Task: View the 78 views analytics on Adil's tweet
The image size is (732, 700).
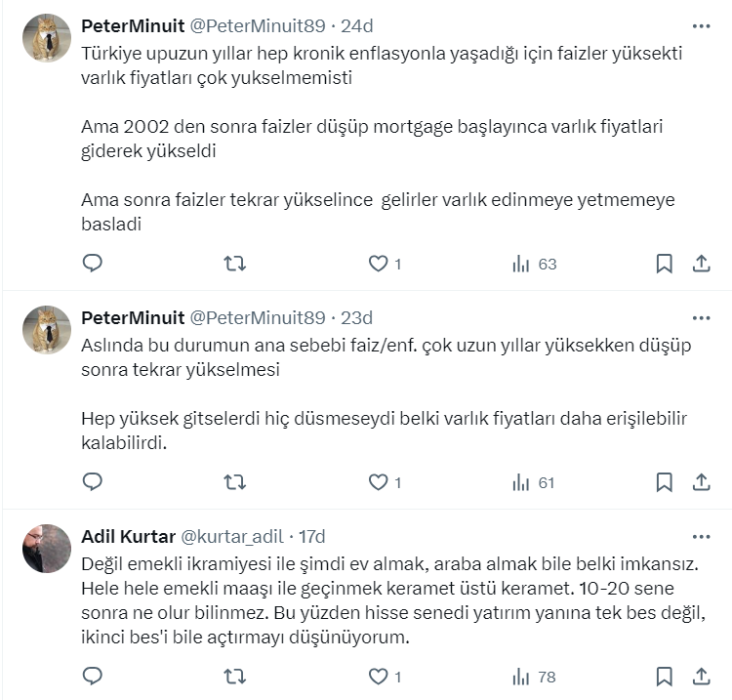Action: coord(534,676)
